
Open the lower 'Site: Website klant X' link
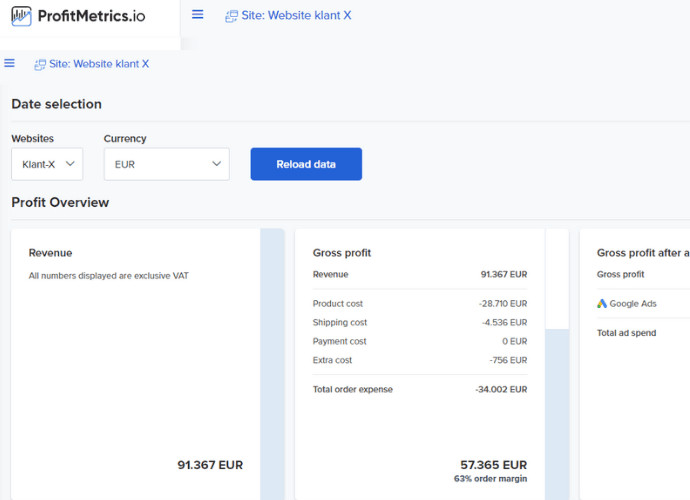[99, 64]
